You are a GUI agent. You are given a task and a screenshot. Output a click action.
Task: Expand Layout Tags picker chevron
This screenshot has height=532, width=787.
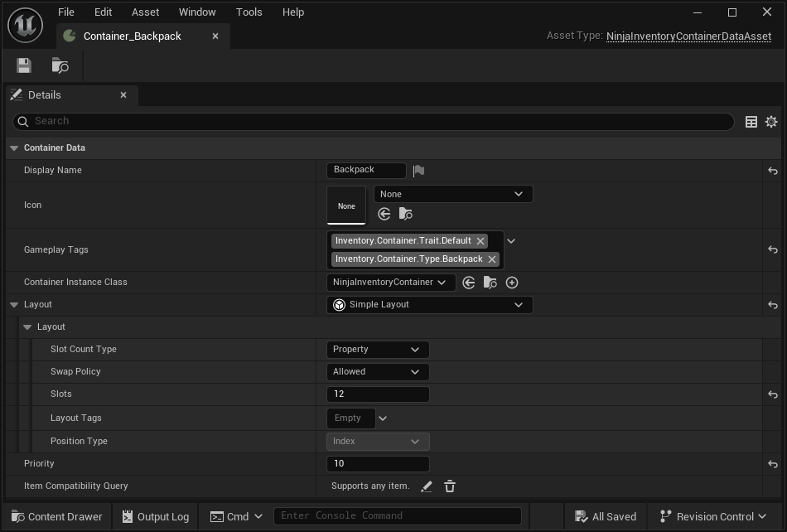[383, 418]
